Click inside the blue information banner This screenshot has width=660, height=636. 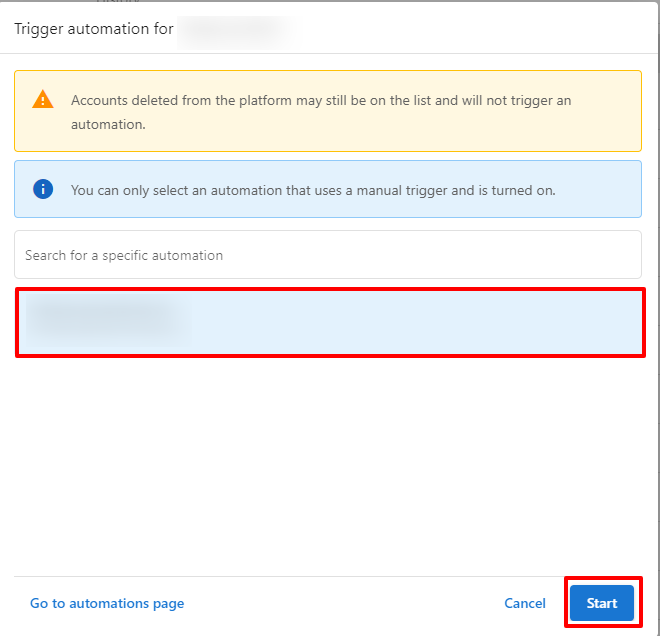coord(328,189)
